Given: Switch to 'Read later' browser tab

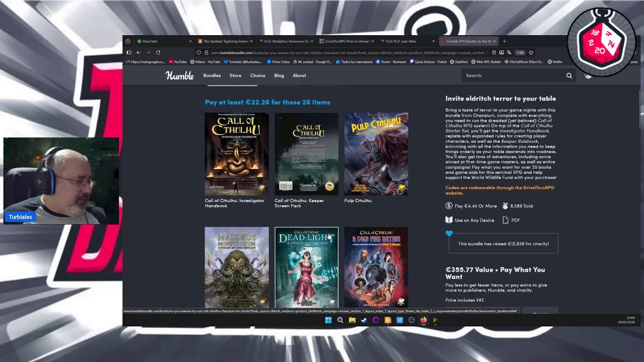Looking at the screenshot, I should click(165, 41).
